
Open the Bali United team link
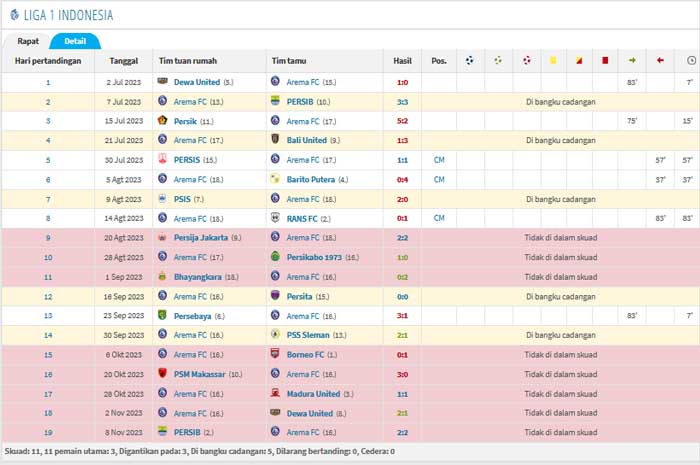click(307, 140)
